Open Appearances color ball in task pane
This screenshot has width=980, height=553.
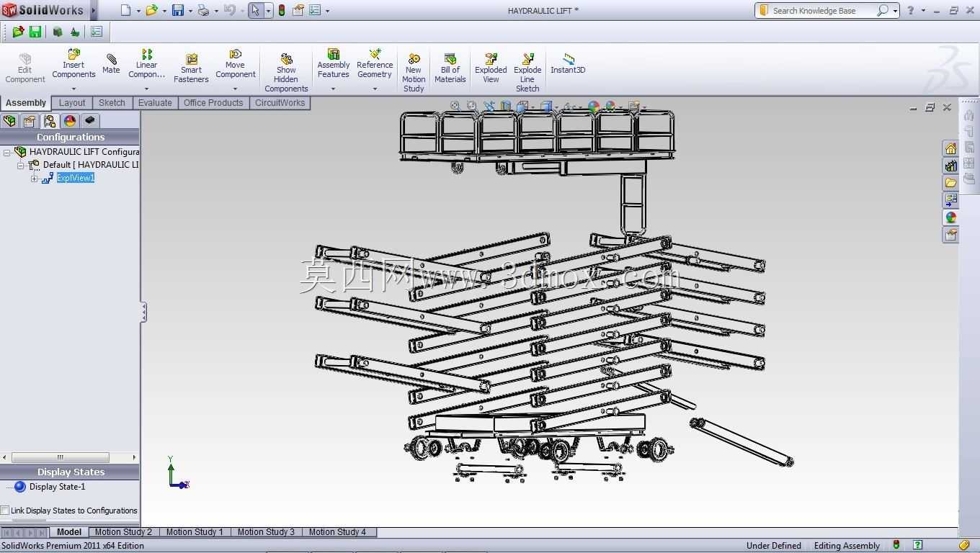click(x=950, y=217)
